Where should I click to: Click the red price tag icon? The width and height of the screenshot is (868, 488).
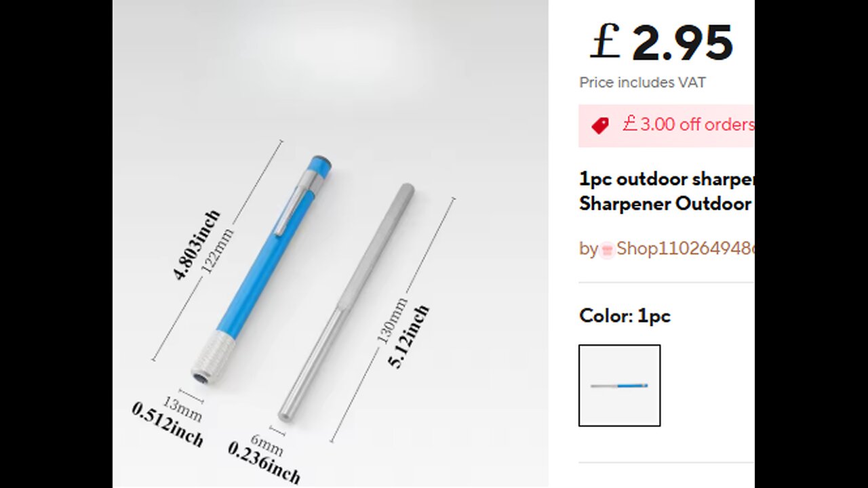point(599,125)
